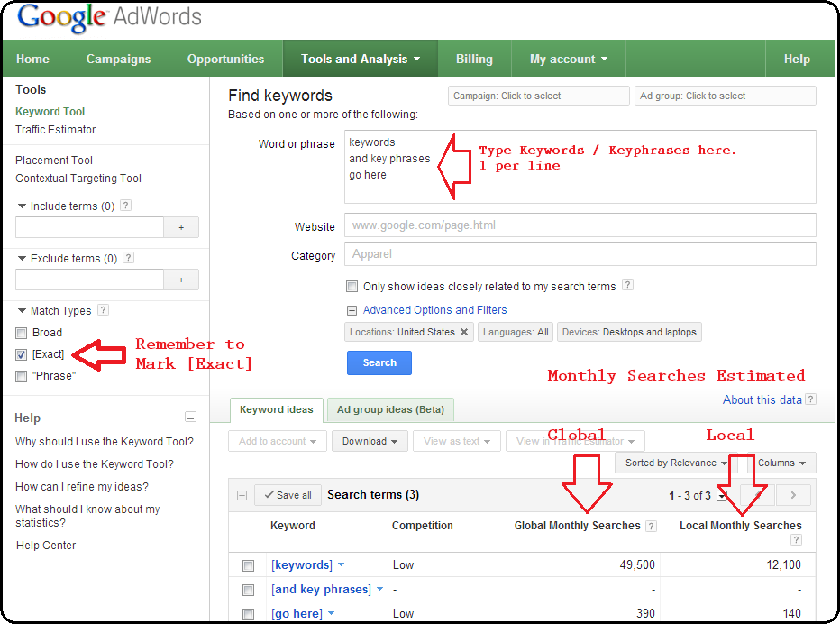Open help for Exclude terms
This screenshot has width=840, height=624.
(129, 258)
